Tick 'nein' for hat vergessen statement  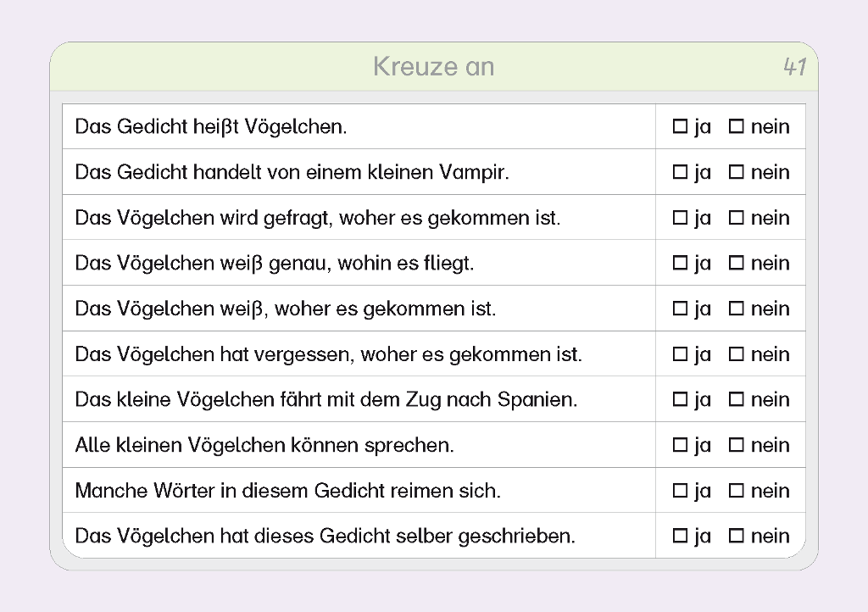[736, 354]
